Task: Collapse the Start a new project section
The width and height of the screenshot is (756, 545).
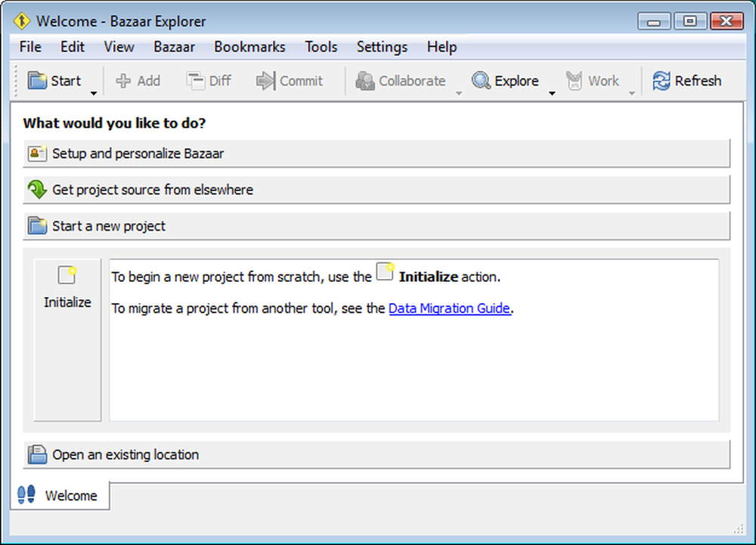Action: coord(376,226)
